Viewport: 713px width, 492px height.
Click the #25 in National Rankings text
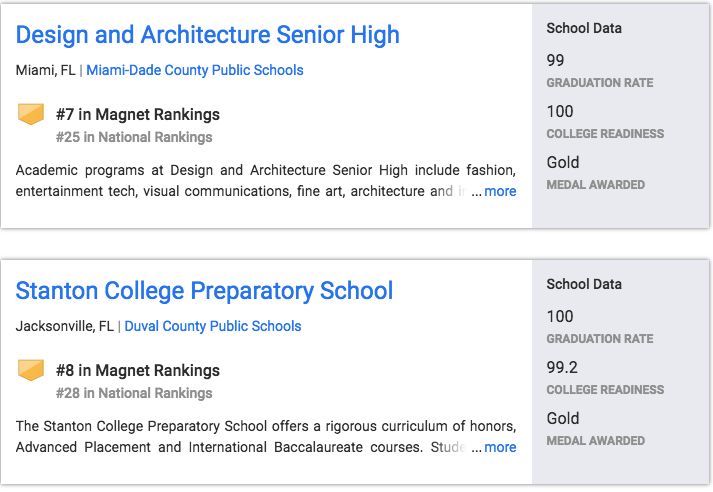point(134,137)
